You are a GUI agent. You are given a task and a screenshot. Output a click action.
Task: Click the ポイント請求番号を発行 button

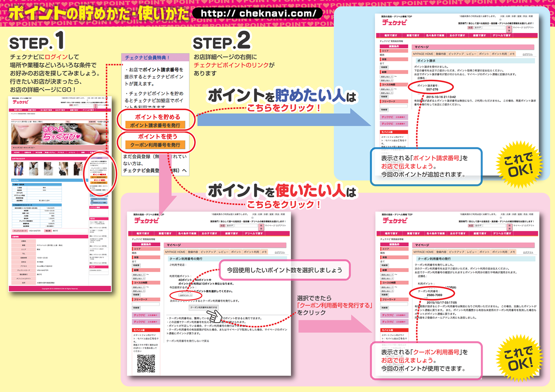[x=155, y=125]
